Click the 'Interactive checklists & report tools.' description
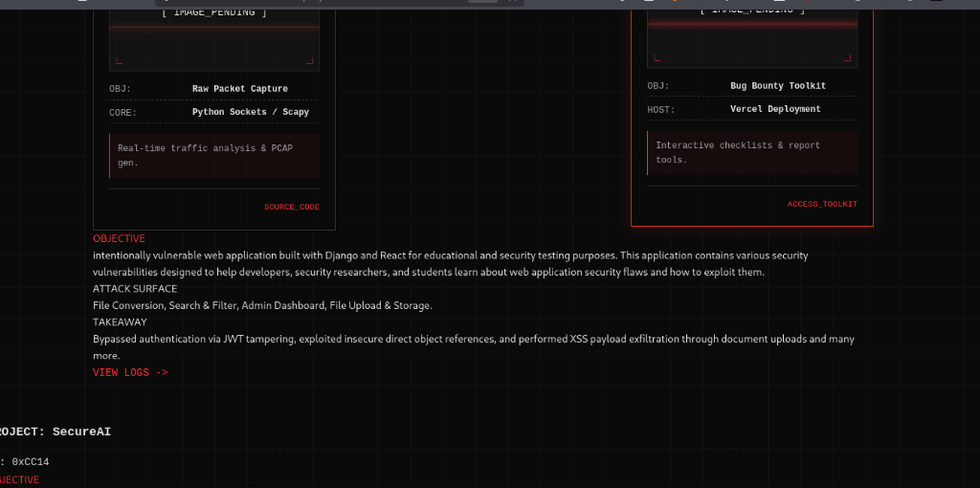This screenshot has width=980, height=488. 752,152
